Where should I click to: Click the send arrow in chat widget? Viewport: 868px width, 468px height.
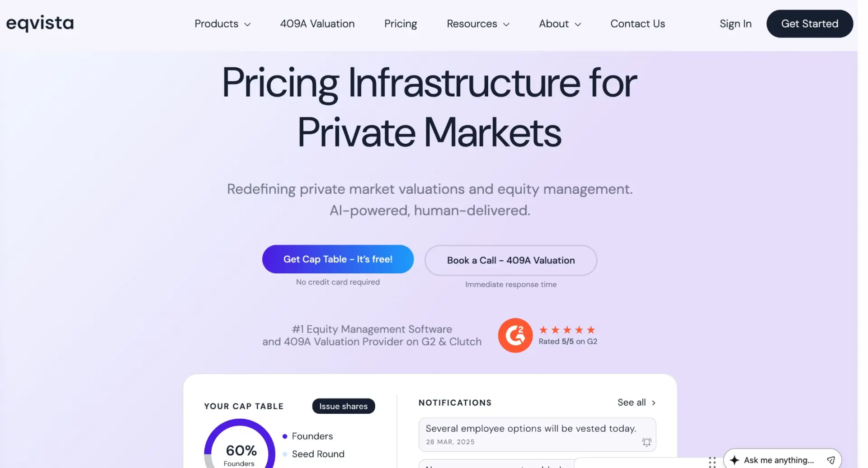(830, 460)
